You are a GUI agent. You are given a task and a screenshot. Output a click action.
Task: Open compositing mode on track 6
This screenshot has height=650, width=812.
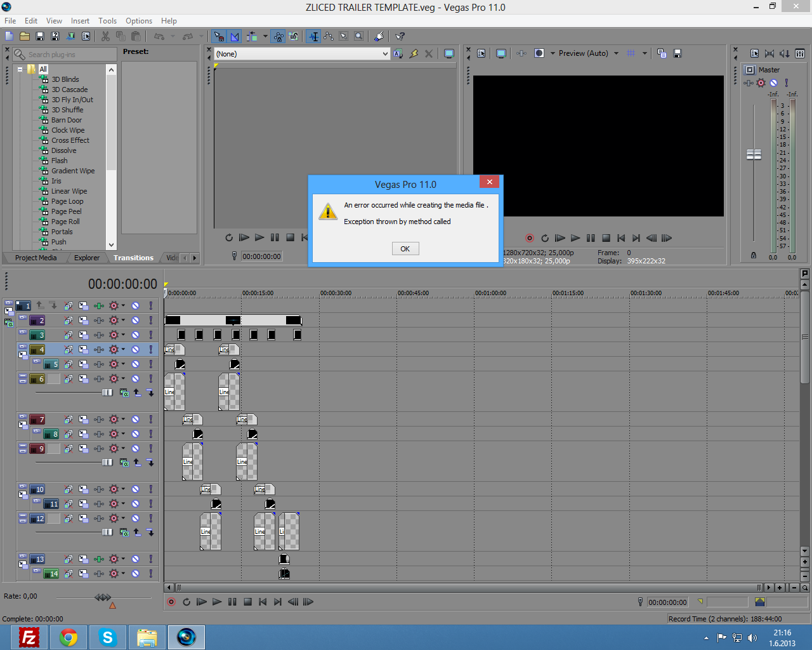[x=124, y=393]
